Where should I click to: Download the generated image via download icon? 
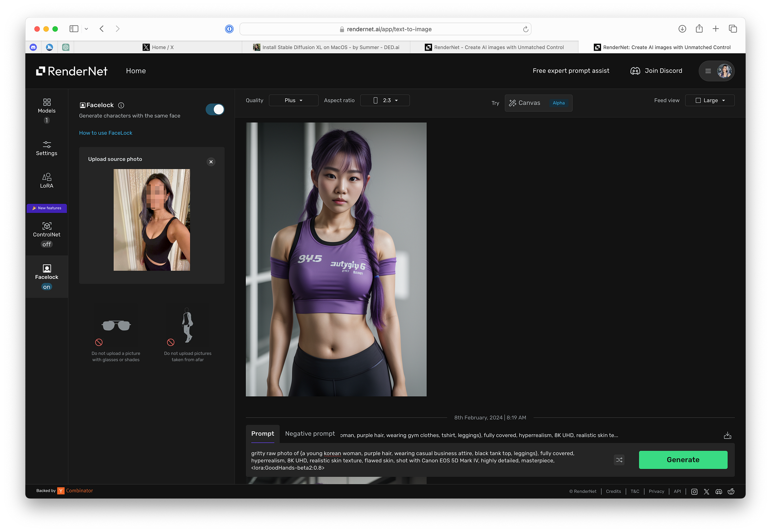(x=727, y=435)
